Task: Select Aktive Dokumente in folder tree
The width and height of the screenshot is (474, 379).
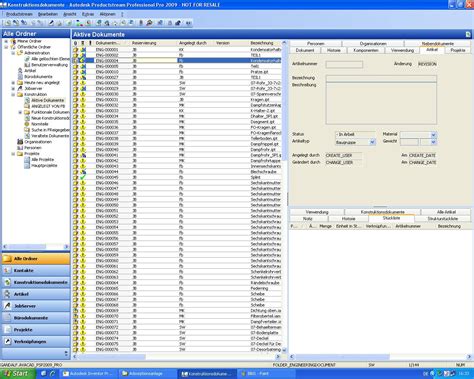Action: point(47,100)
